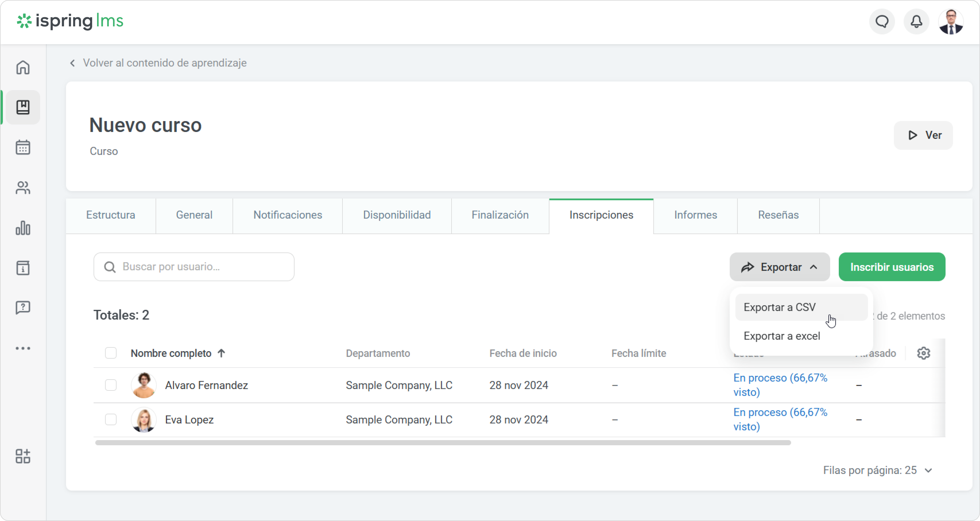This screenshot has height=521, width=980.
Task: Check Alvaro Fernandez row checkbox
Action: 111,385
